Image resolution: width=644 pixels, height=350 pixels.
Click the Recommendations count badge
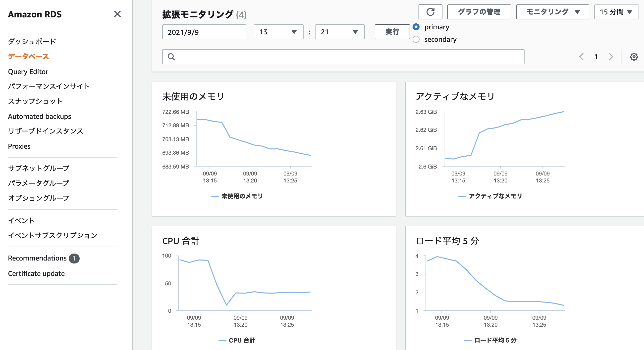click(74, 258)
